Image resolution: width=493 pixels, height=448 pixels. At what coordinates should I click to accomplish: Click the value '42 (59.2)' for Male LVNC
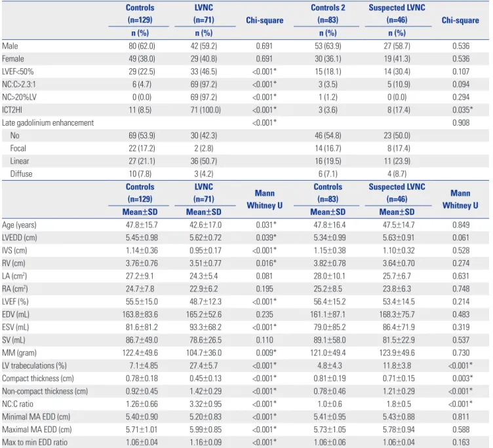click(x=204, y=47)
